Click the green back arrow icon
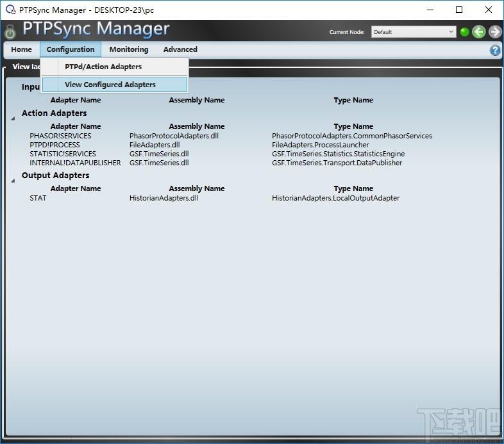Viewport: 504px width, 444px height. (478, 32)
